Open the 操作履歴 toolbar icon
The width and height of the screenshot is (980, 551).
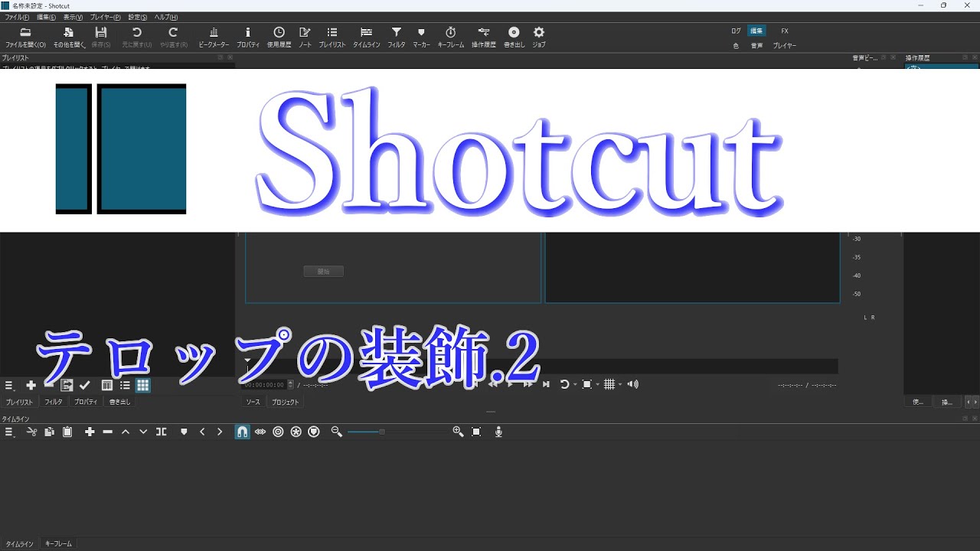483,37
